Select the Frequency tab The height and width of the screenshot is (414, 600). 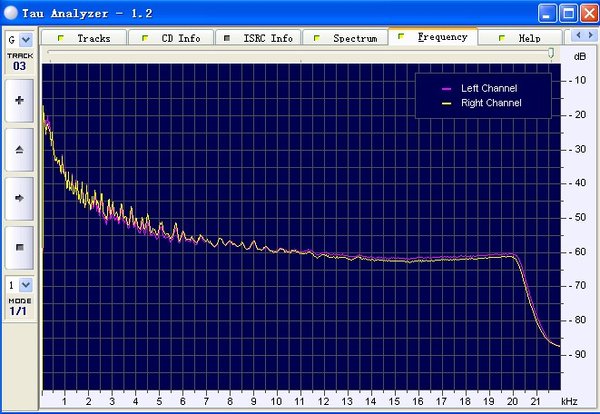click(x=433, y=37)
